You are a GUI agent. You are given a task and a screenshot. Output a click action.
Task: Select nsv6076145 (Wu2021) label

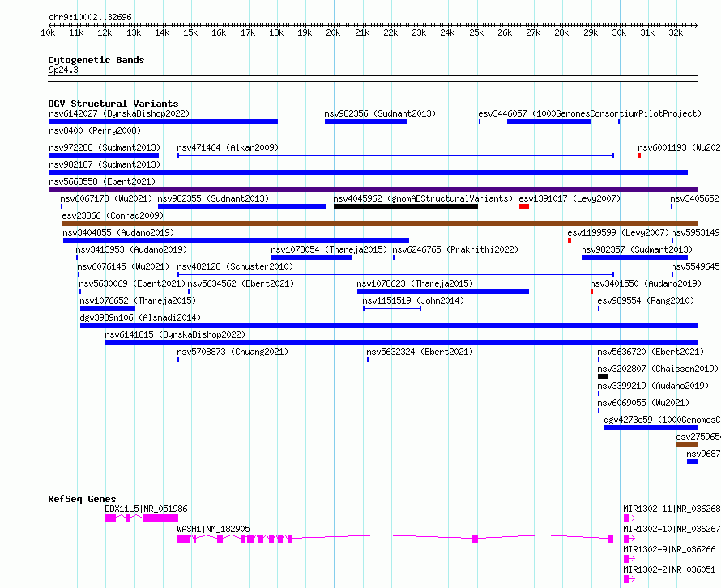(x=123, y=266)
